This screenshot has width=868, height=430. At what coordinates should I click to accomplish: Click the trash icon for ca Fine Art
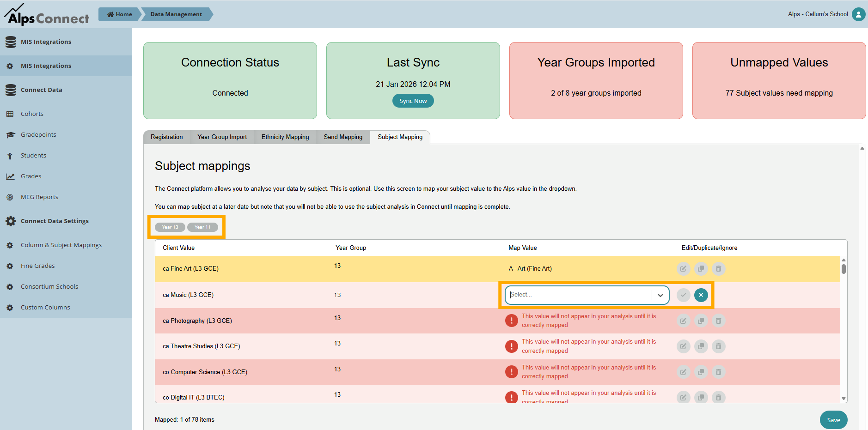[718, 268]
